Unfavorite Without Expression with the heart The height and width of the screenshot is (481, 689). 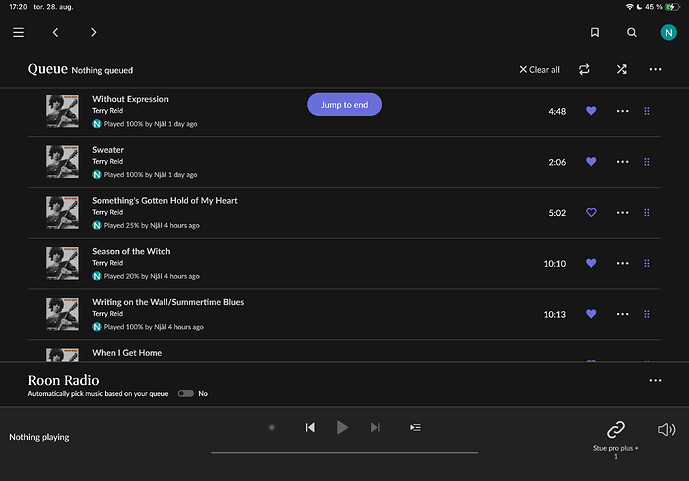tap(591, 111)
